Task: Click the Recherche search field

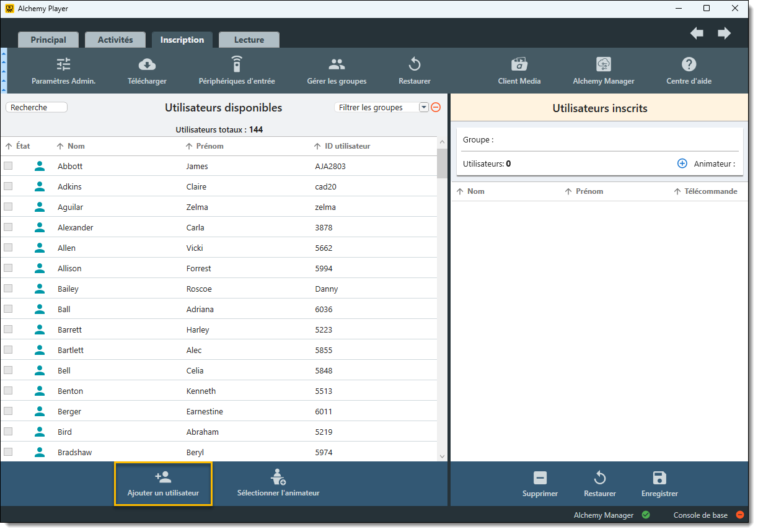Action: pyautogui.click(x=37, y=107)
